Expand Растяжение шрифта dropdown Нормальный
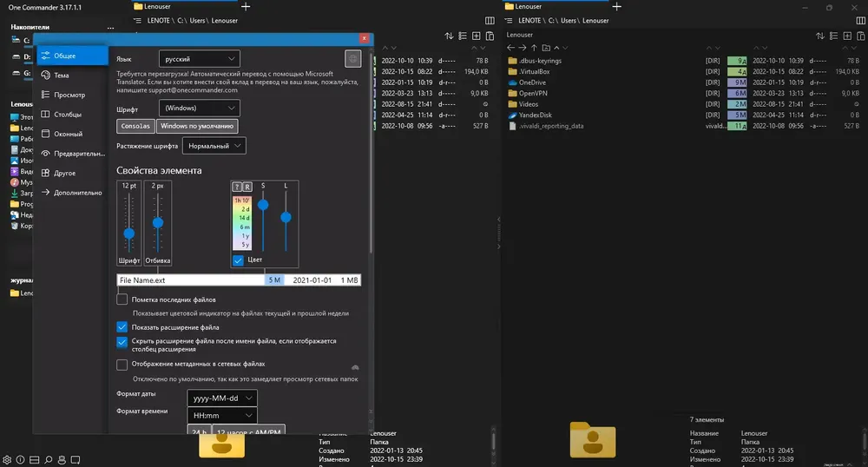Viewport: 868px width, 467px height. point(214,146)
